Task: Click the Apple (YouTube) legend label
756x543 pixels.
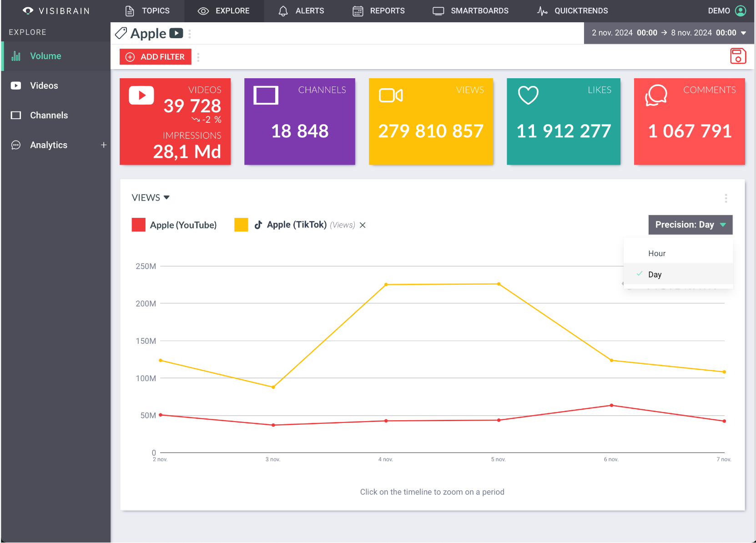Action: click(x=183, y=225)
